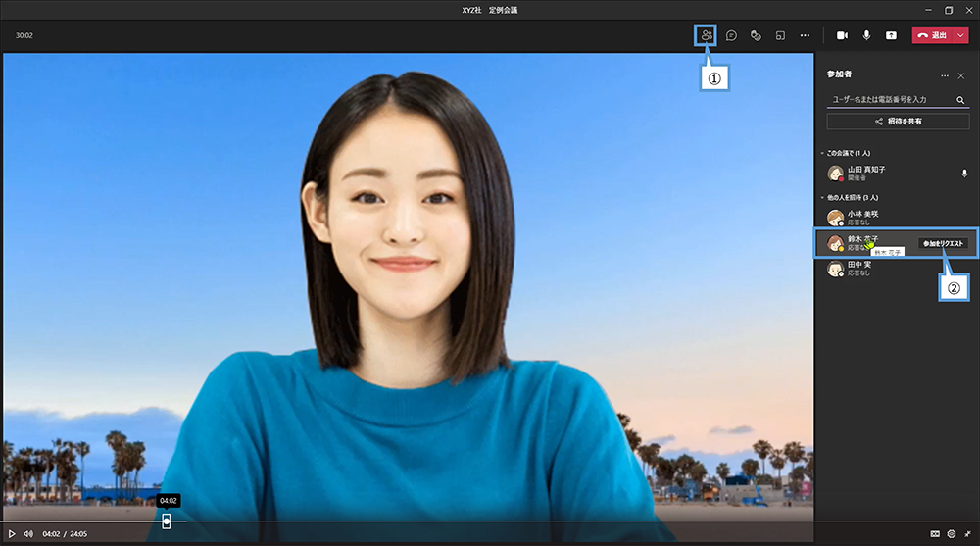Viewport: 980px width, 546px height.
Task: Restore down the meeting window
Action: pos(949,10)
